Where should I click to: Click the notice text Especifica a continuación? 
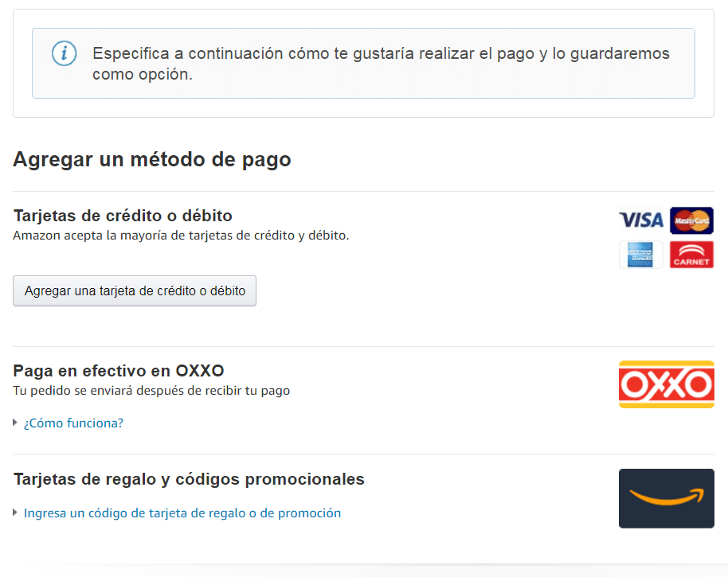[382, 64]
